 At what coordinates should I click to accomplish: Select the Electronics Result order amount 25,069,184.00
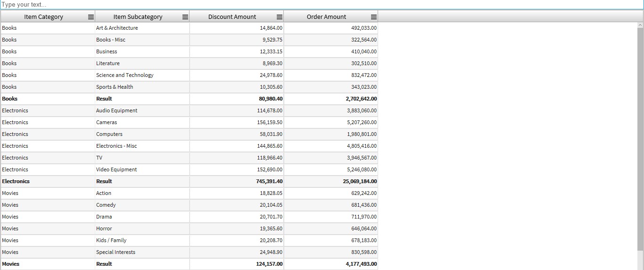coord(360,181)
